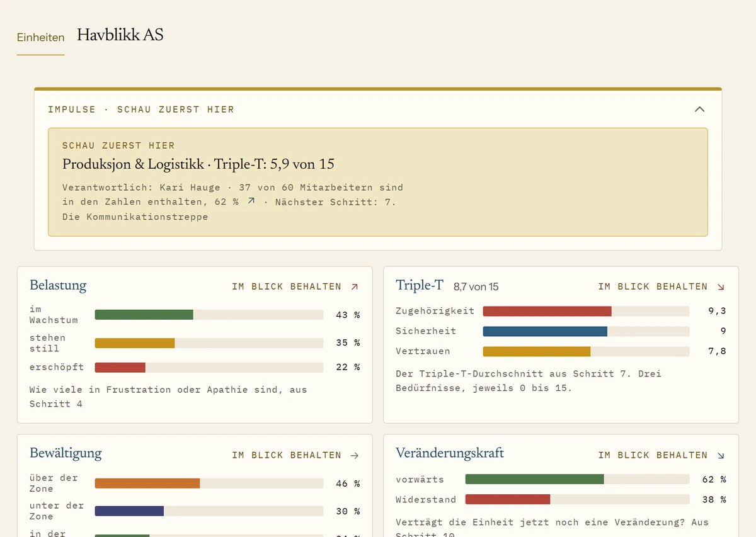Open the Einheiten tab
756x537 pixels.
pyautogui.click(x=40, y=37)
